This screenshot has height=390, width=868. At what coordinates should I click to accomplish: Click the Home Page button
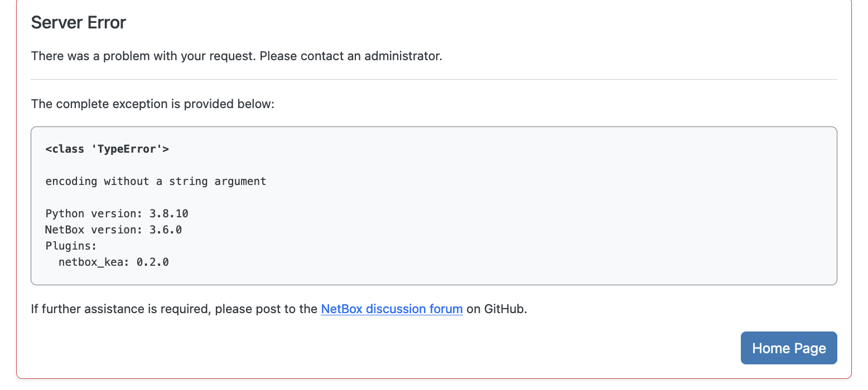[788, 348]
